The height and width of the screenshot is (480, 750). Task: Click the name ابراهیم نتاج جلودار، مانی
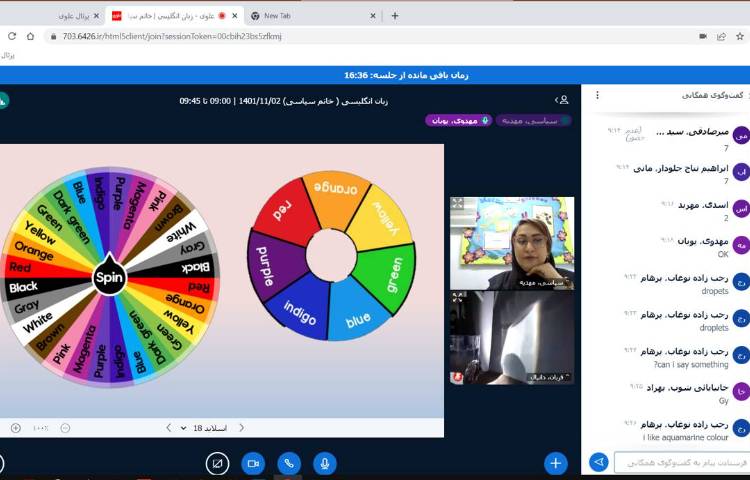[681, 168]
